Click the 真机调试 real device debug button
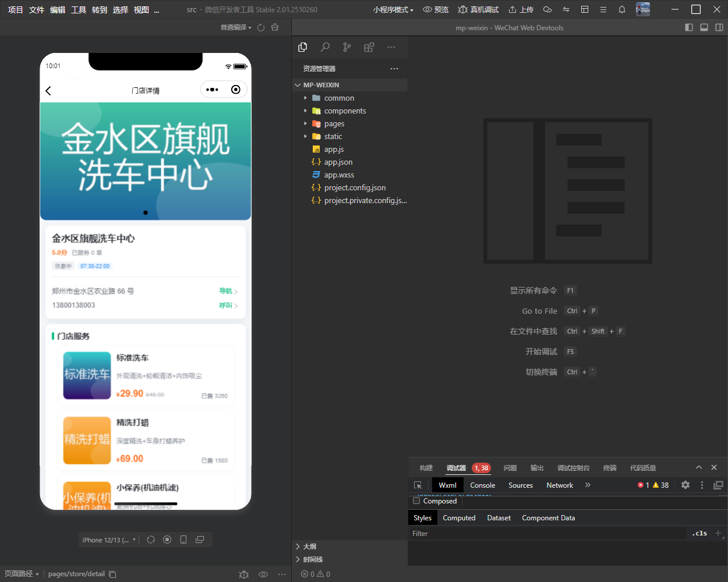Image resolution: width=728 pixels, height=582 pixels. tap(478, 10)
